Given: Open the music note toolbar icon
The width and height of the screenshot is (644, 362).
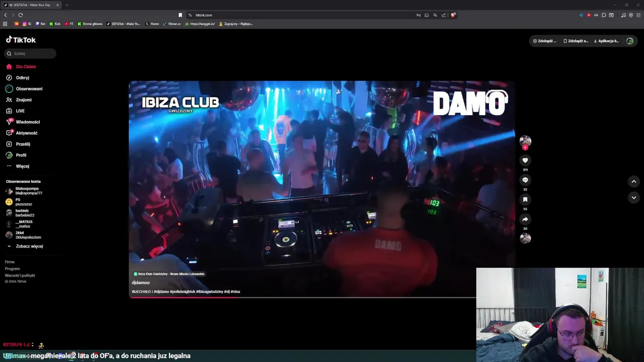Looking at the screenshot, I should click(623, 15).
